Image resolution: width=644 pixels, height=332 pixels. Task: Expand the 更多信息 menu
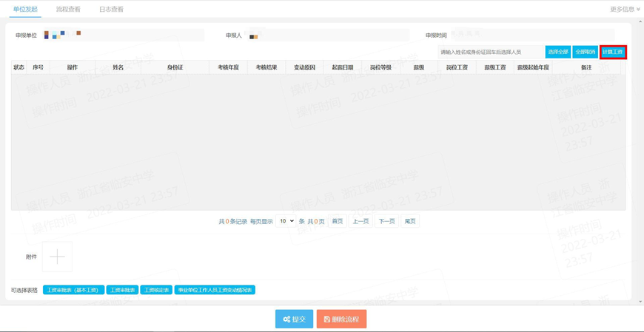coord(625,9)
